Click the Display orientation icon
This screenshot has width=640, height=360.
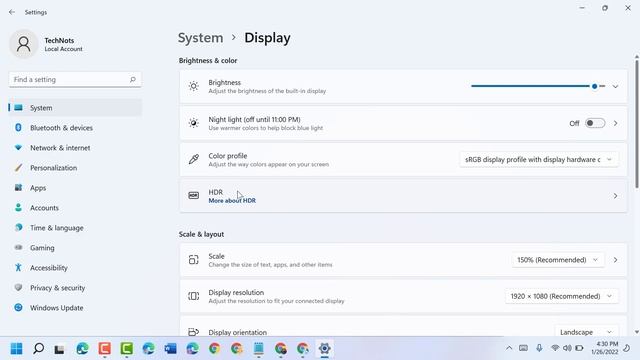point(194,332)
